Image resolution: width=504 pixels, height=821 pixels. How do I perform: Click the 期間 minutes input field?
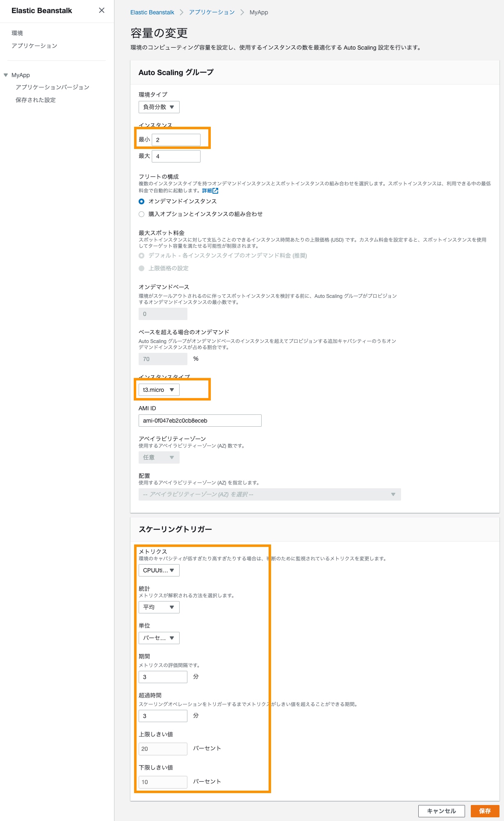163,677
